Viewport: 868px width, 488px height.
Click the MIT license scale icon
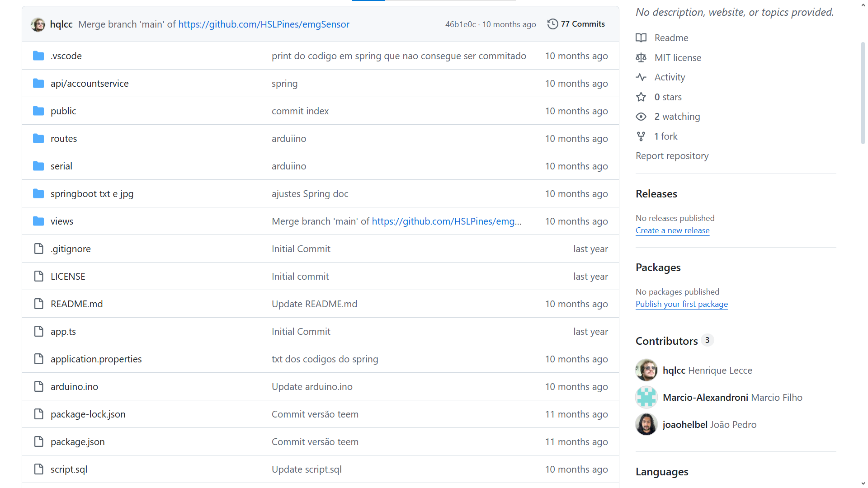pyautogui.click(x=641, y=58)
